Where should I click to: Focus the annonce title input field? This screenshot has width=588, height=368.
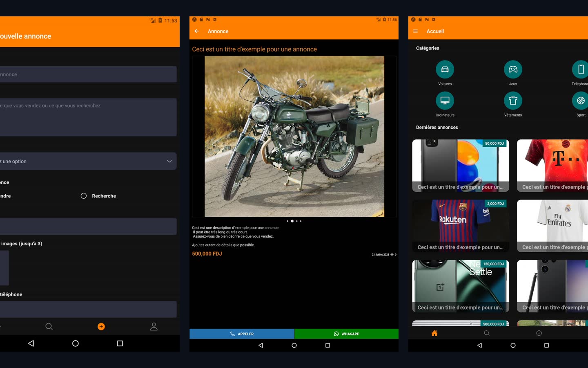pyautogui.click(x=88, y=74)
